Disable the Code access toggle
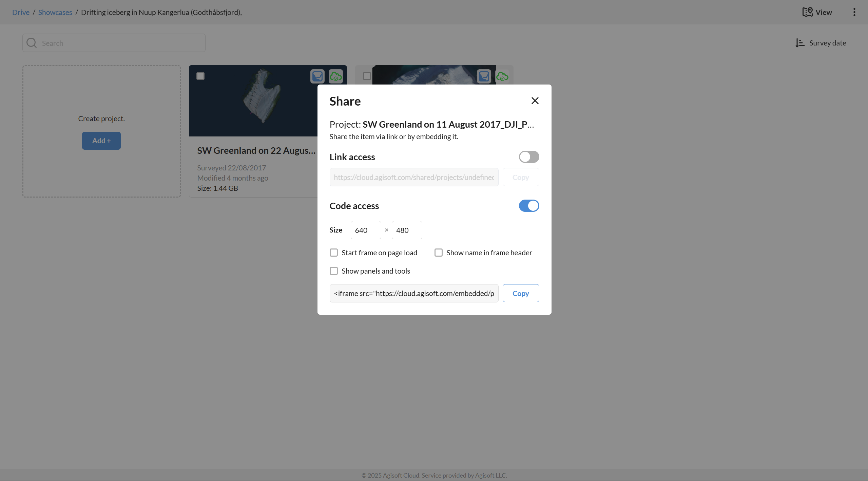This screenshot has width=868, height=481. [x=529, y=206]
